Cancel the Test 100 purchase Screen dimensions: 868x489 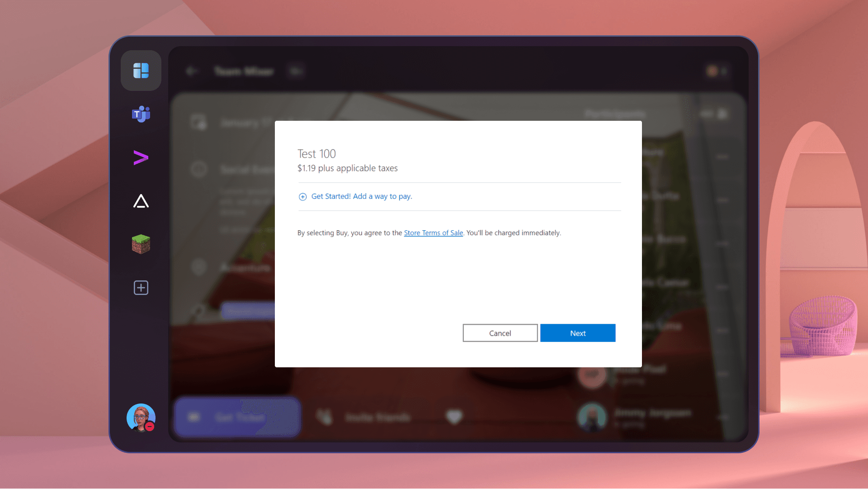coord(500,333)
